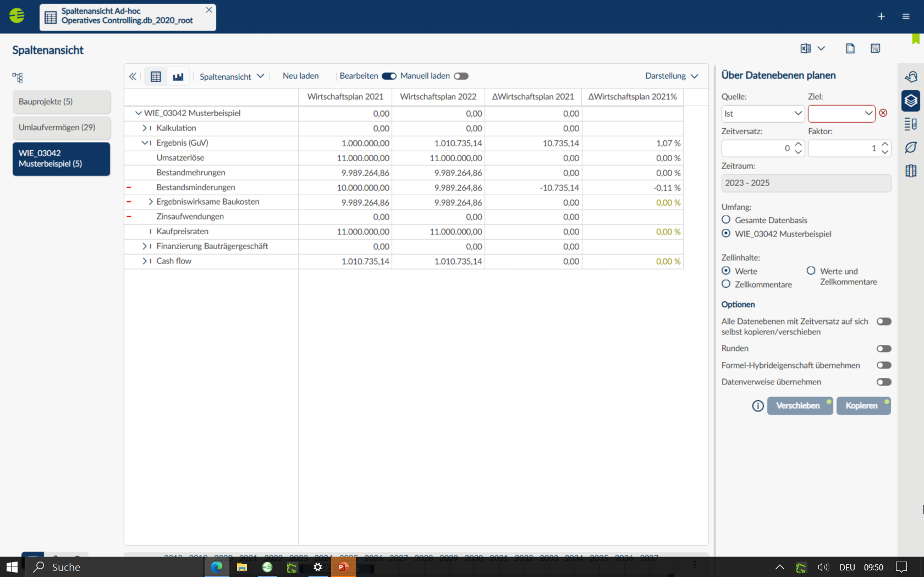Open the dropdown arrow next to Excel export

(821, 48)
